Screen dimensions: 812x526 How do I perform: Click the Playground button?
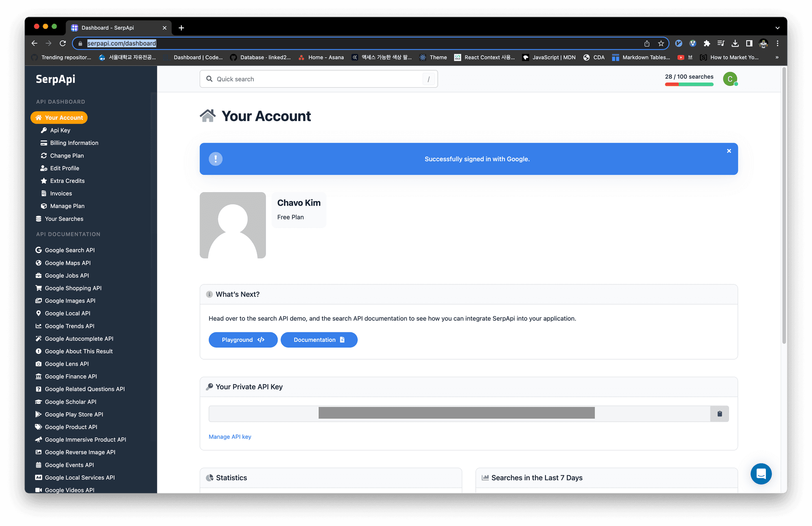[243, 340]
